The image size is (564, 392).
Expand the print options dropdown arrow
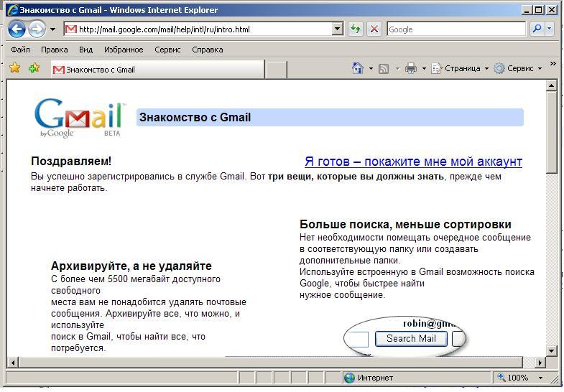tap(424, 68)
